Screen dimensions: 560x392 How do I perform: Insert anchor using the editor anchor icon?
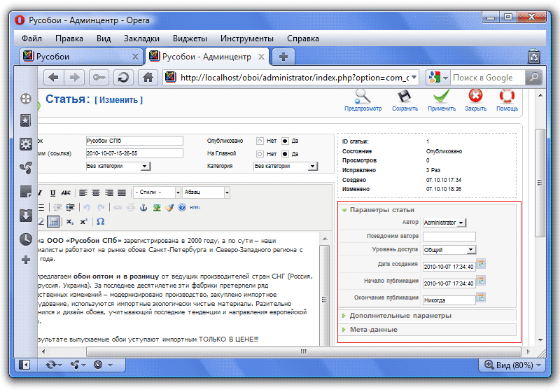click(x=144, y=207)
